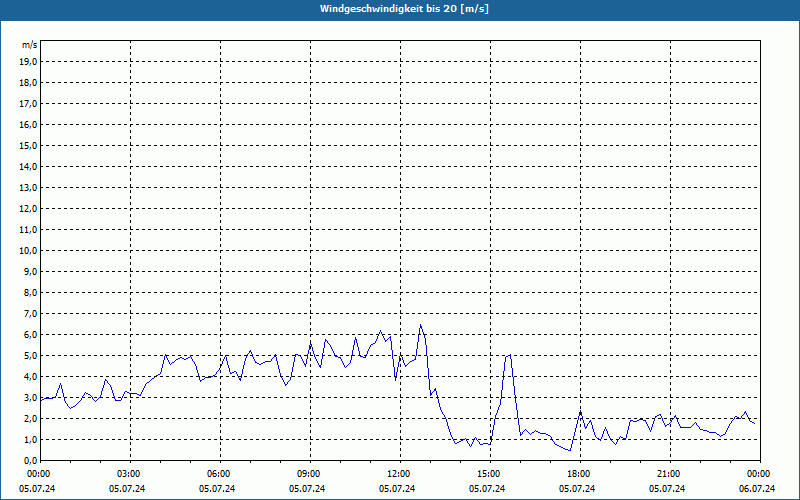This screenshot has height=500, width=800.
Task: Click '00:00' time label above 05.07.24
Action: 38,474
